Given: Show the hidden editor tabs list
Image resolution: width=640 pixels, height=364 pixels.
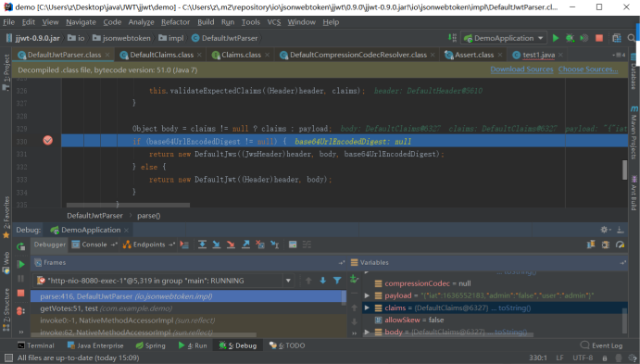Looking at the screenshot, I should coord(619,55).
